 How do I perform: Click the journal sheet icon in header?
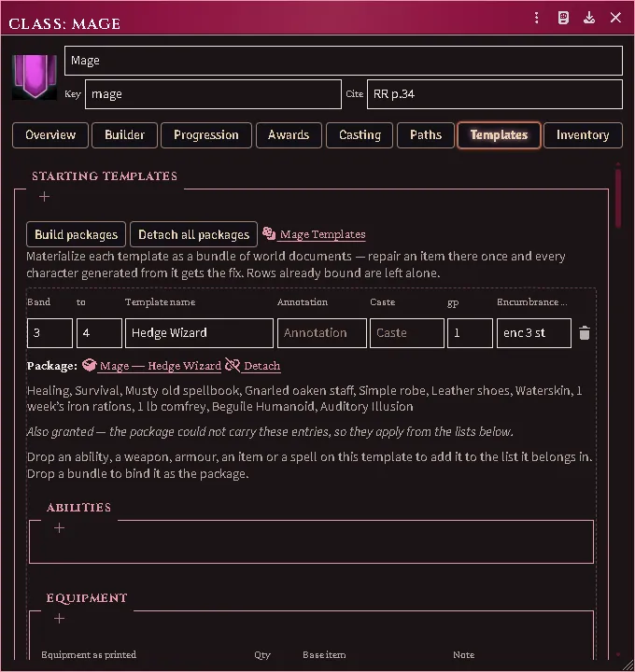pyautogui.click(x=563, y=18)
